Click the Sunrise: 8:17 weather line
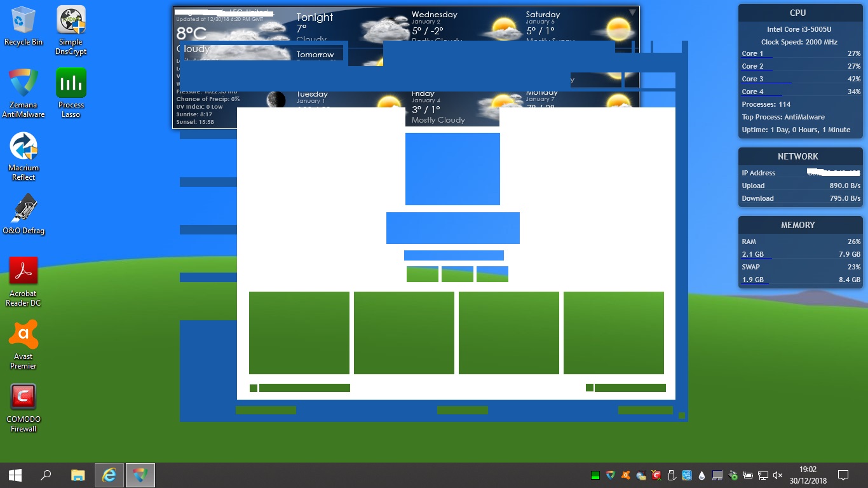 tap(194, 114)
